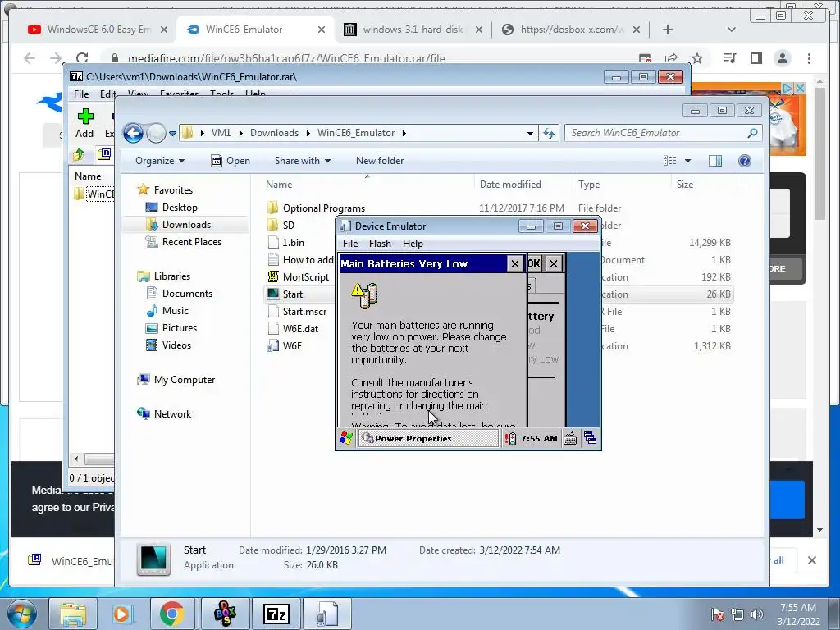Bookmark this page star icon in Chrome
This screenshot has height=630, width=840.
[697, 58]
